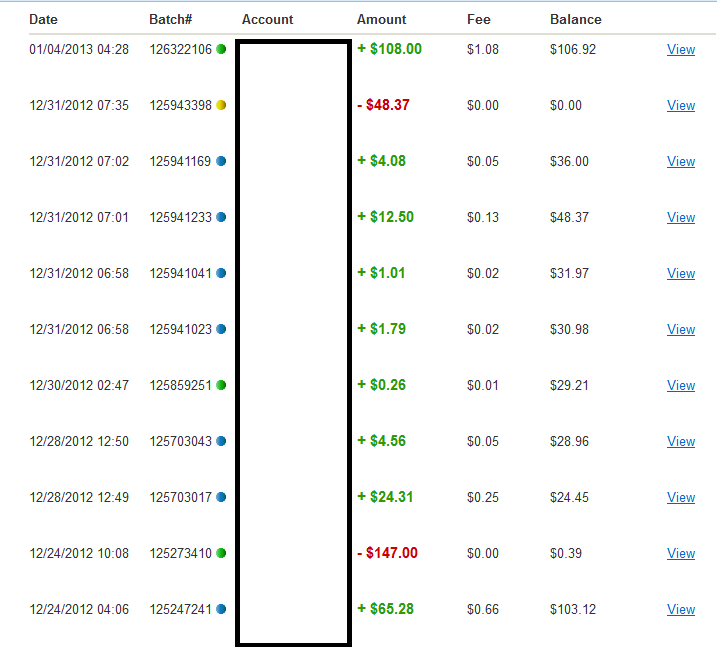Click the green status dot for batch 125273410
This screenshot has width=717, height=647.
221,553
